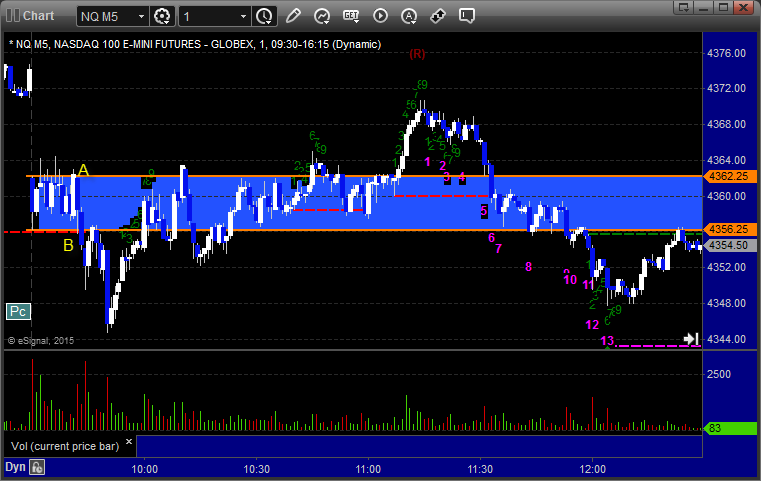Toggle the lock icon next to Dyn
Screen dimensions: 761x481
(37, 467)
